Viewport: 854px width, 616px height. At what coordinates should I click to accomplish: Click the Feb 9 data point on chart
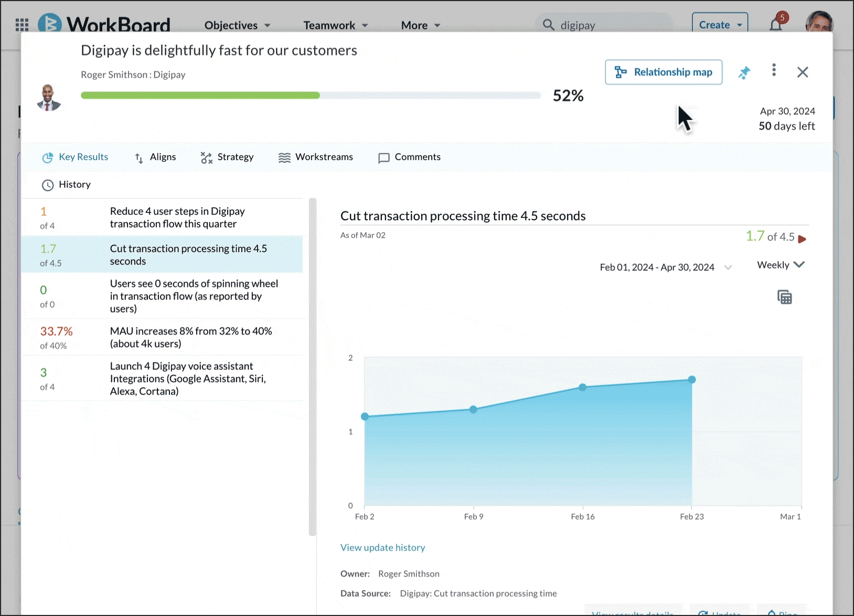tap(473, 409)
